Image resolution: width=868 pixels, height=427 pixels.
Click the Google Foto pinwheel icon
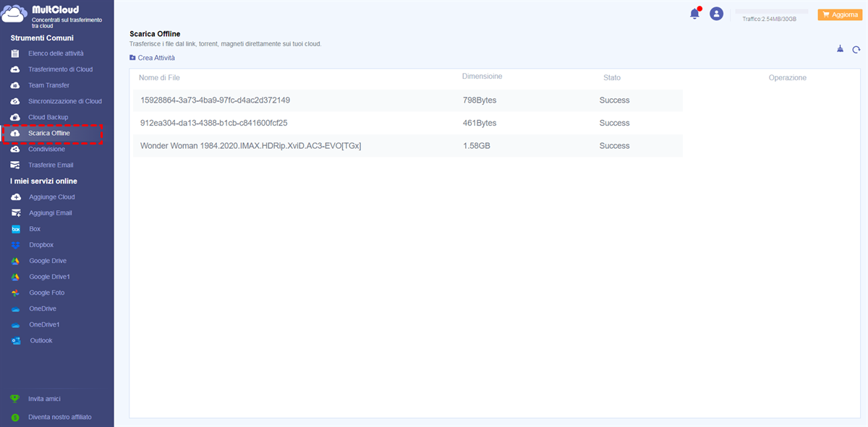tap(15, 293)
